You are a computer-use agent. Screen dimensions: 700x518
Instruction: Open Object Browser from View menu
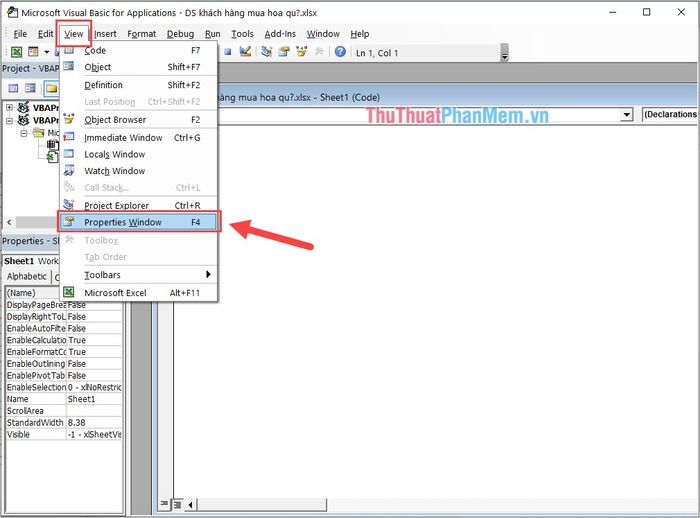138,120
